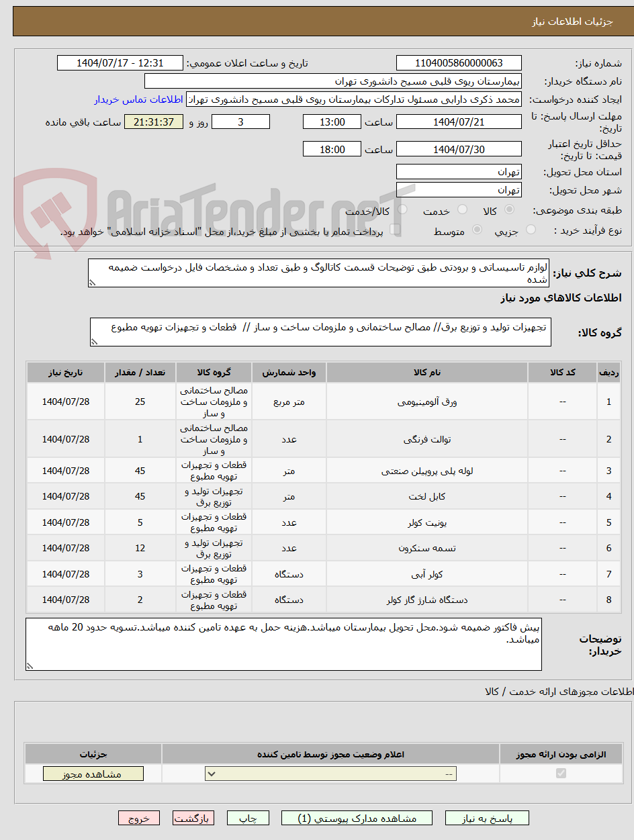Click the شماره نیاز field showing 1104005860000063
Screen dimensions: 634x840
[459, 62]
